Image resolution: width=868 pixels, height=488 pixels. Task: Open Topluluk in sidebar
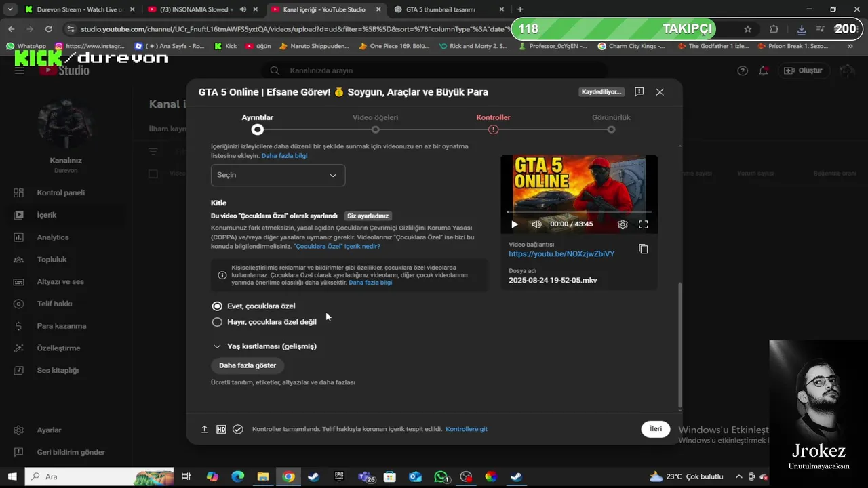52,259
